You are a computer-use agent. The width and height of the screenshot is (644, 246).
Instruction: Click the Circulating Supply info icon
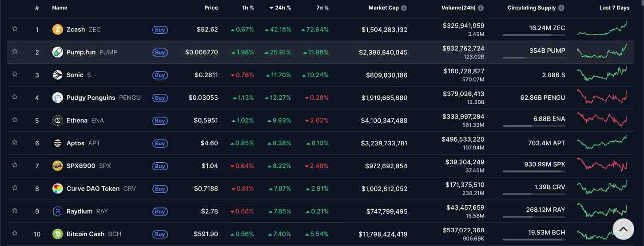click(561, 8)
